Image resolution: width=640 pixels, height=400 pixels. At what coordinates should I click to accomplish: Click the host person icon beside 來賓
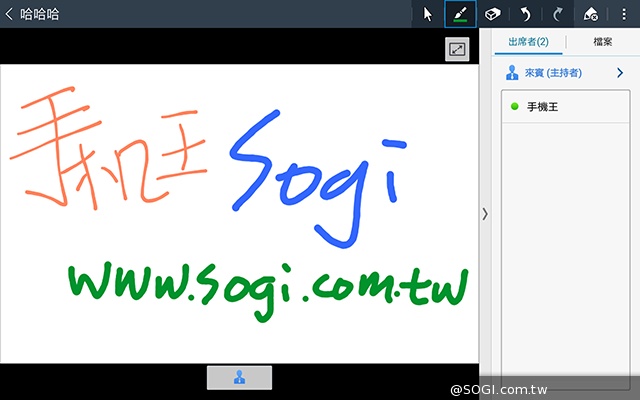pos(512,73)
